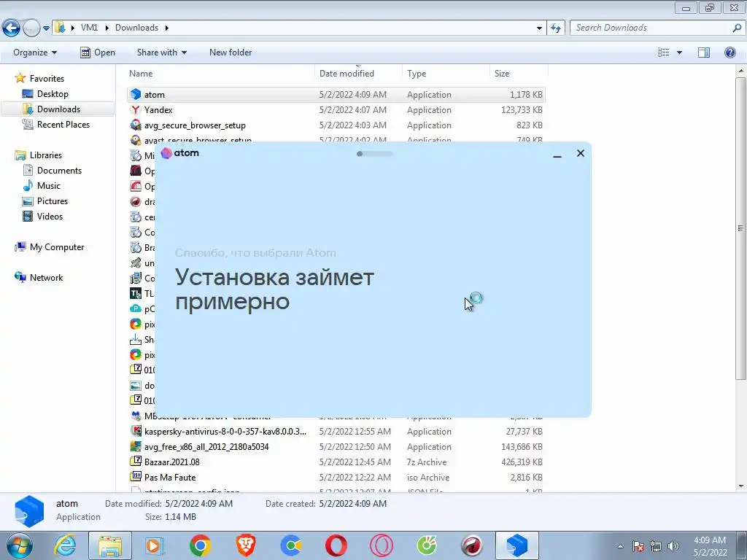Open Documents library

59,171
